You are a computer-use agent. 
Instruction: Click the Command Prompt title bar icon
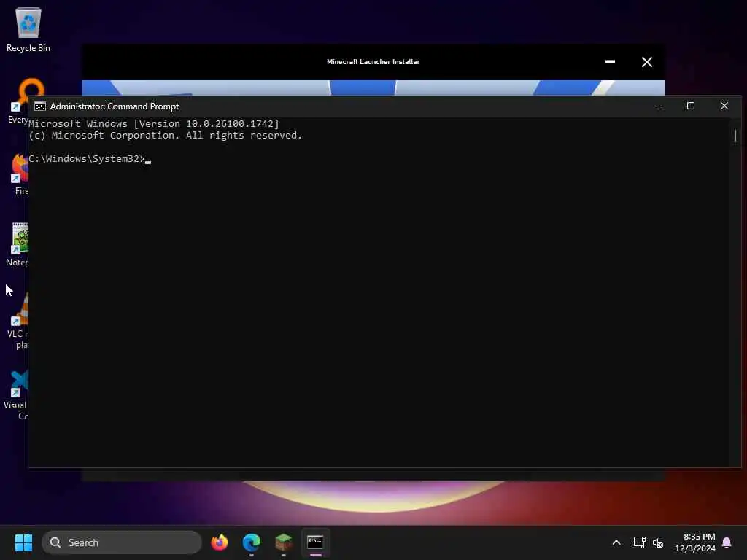pyautogui.click(x=40, y=106)
